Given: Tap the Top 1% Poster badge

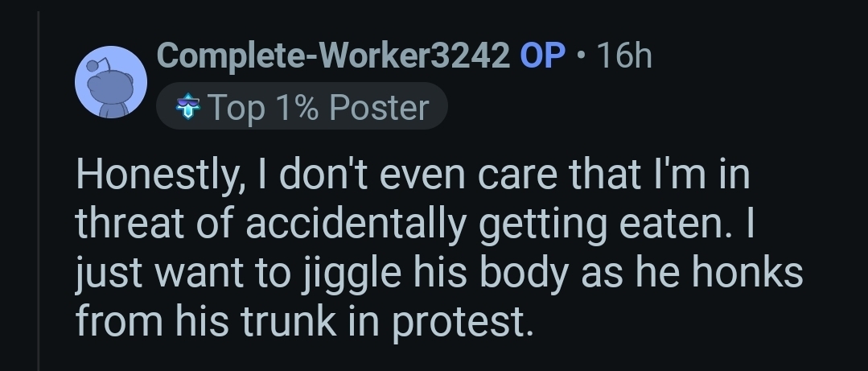Looking at the screenshot, I should [x=301, y=106].
